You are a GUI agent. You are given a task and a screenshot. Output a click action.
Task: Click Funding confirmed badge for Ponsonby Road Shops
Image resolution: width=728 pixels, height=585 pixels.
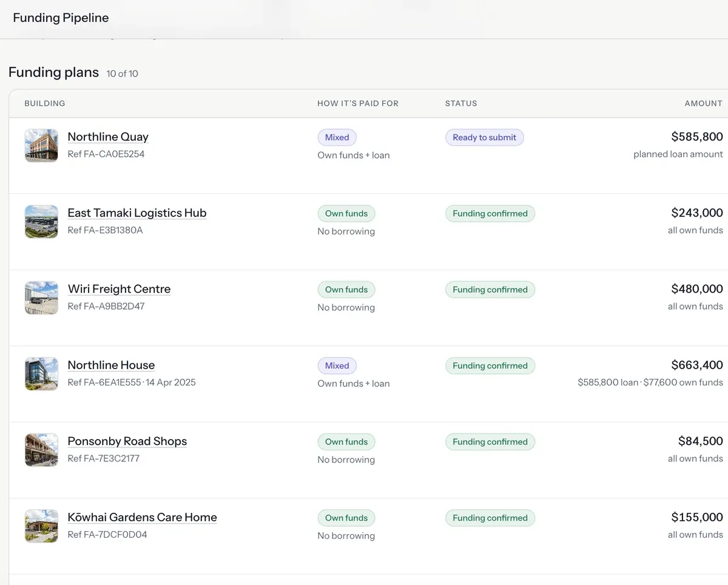[490, 442]
